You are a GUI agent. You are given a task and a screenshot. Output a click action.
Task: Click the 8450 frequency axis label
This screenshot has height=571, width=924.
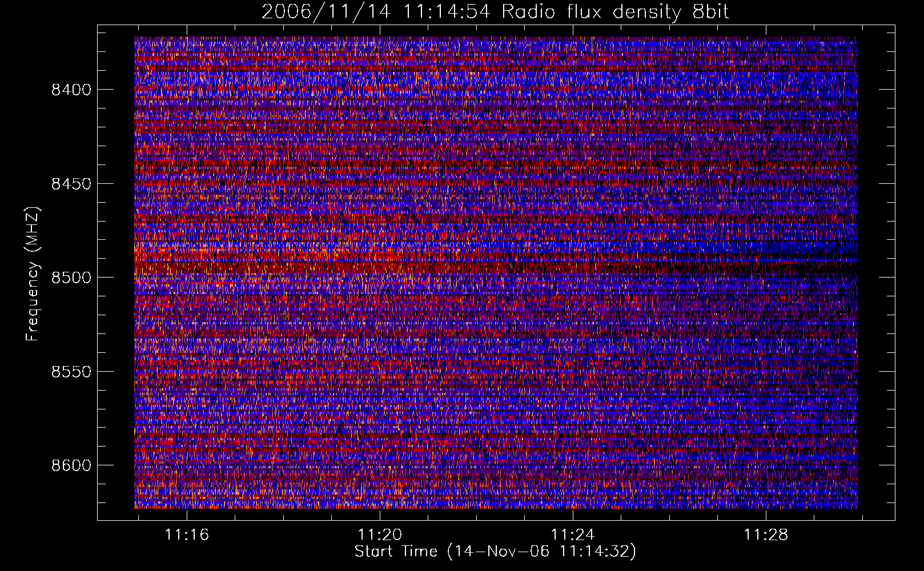[x=71, y=184]
